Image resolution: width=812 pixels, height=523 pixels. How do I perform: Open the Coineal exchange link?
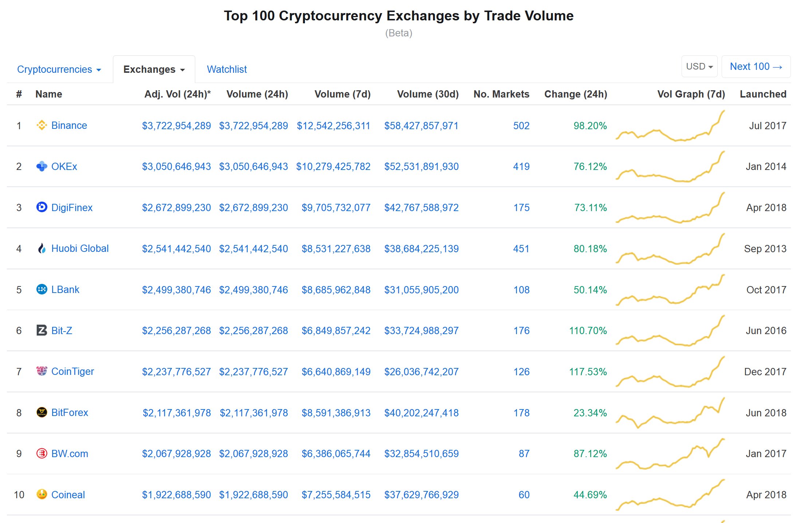(x=68, y=495)
